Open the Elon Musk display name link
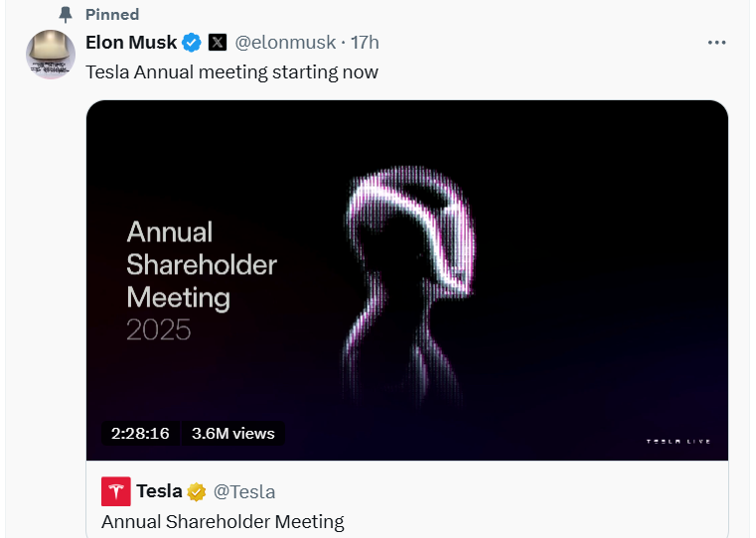Image resolution: width=756 pixels, height=538 pixels. (x=131, y=43)
